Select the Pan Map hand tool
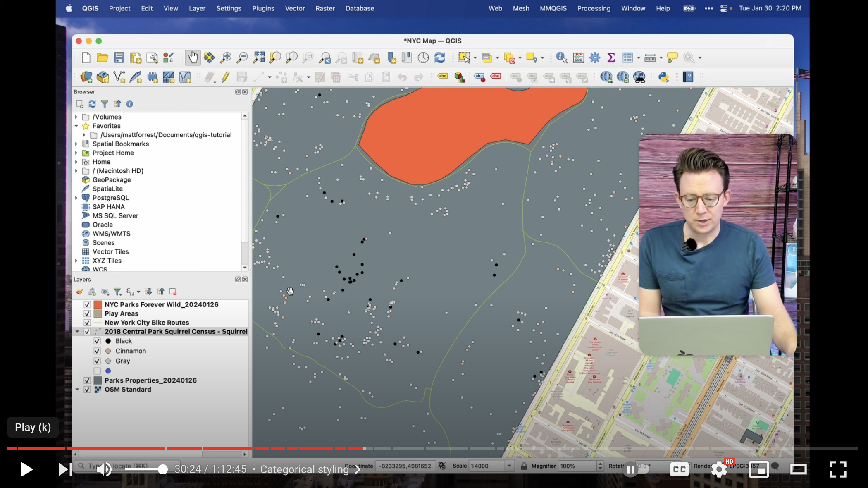This screenshot has width=868, height=488. pos(193,57)
